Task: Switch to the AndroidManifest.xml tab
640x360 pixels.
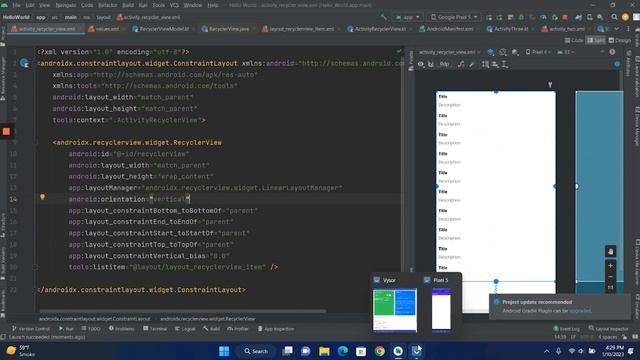Action: 447,29
